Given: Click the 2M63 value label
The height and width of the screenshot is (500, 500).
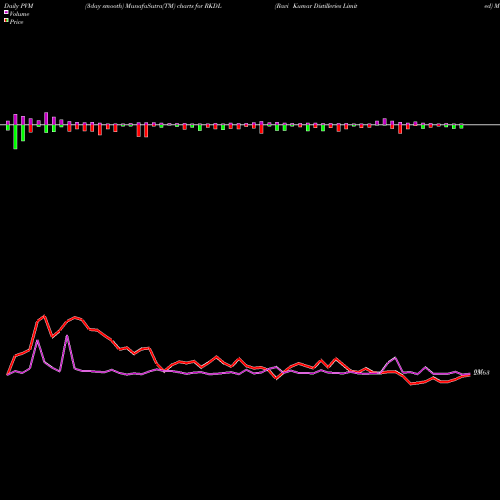Looking at the screenshot, I should click(482, 373).
